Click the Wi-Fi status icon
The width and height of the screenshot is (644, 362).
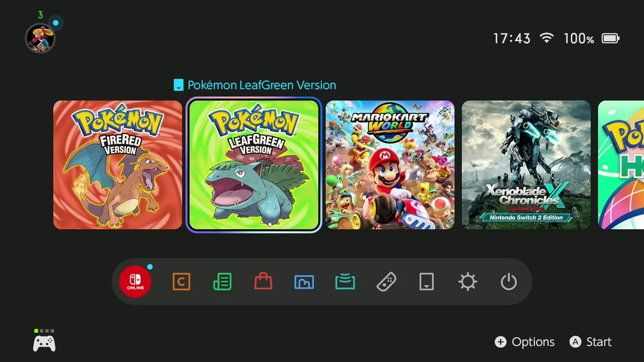pyautogui.click(x=546, y=38)
